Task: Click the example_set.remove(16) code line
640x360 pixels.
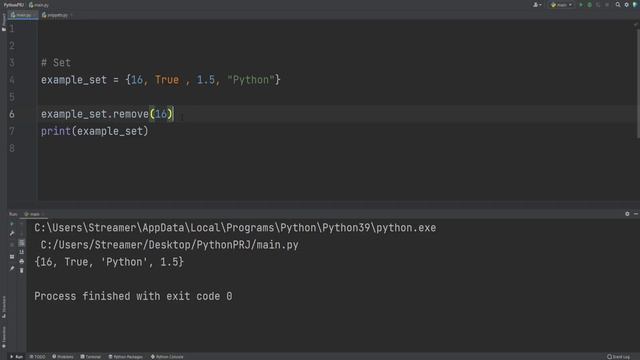Action: (107, 114)
